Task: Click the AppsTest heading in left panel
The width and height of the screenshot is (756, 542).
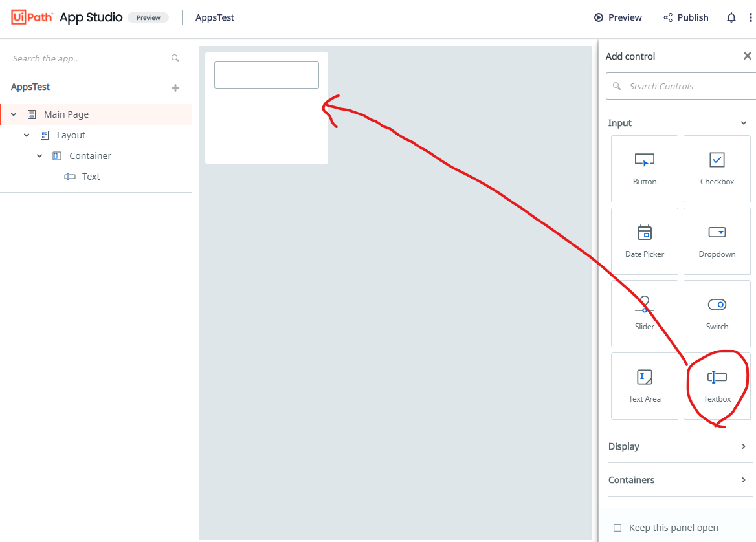Action: click(x=30, y=87)
